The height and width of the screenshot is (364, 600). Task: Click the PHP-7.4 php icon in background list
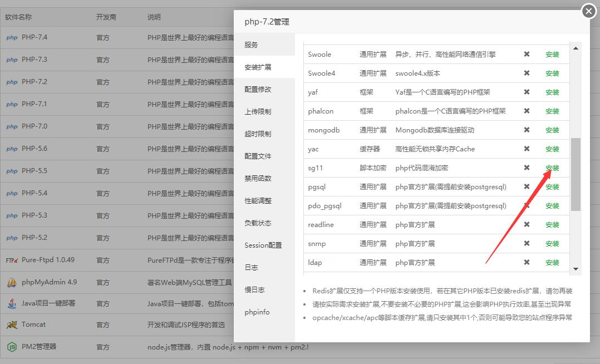pos(12,38)
